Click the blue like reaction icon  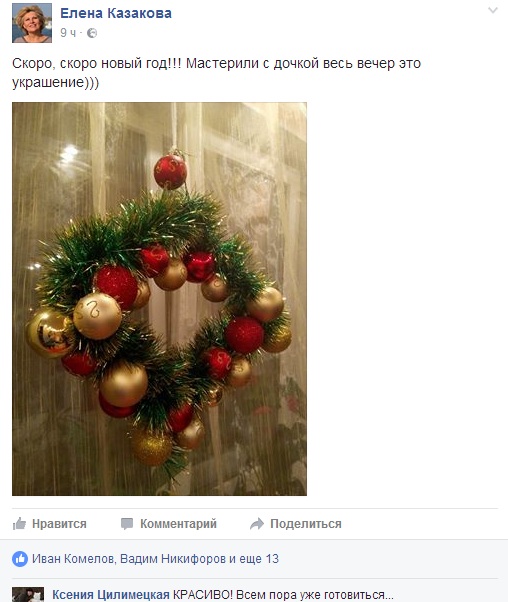20,559
